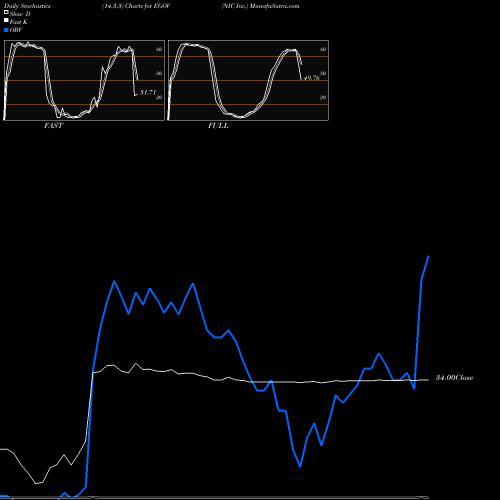The width and height of the screenshot is (500, 500).
Task: Click the Fast K legend swatch
Action: coord(6,21)
